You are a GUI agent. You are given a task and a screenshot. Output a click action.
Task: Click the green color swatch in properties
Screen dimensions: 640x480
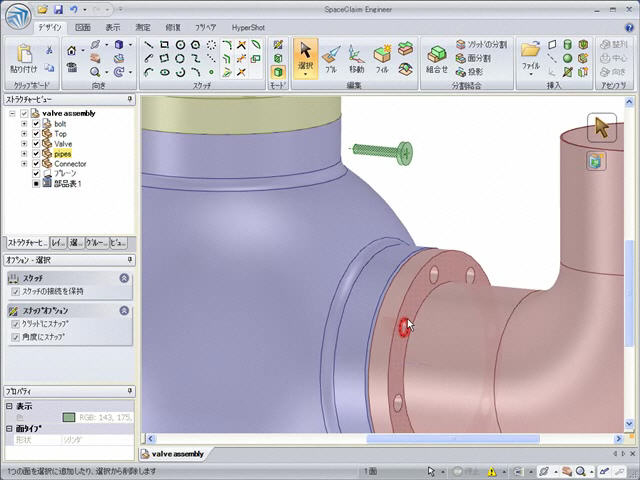[x=69, y=417]
